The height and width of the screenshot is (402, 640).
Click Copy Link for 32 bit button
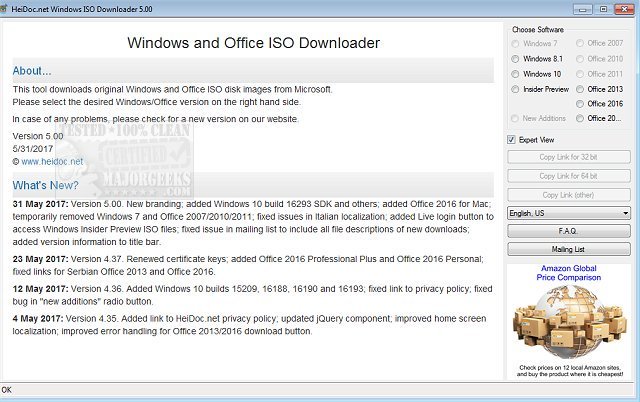click(x=569, y=157)
